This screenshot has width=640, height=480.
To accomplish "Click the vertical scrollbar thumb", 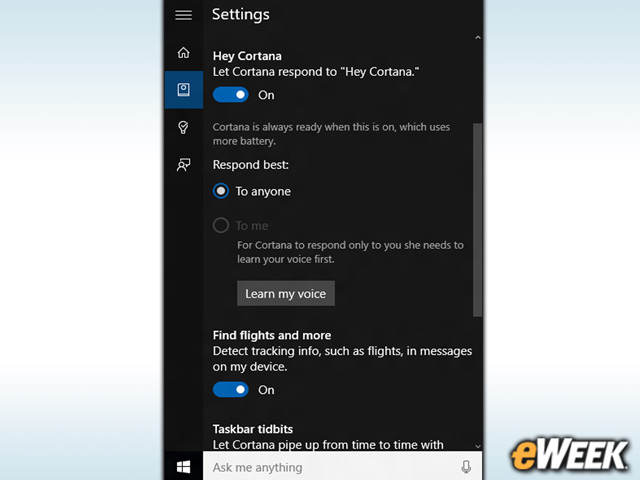I will (478, 220).
